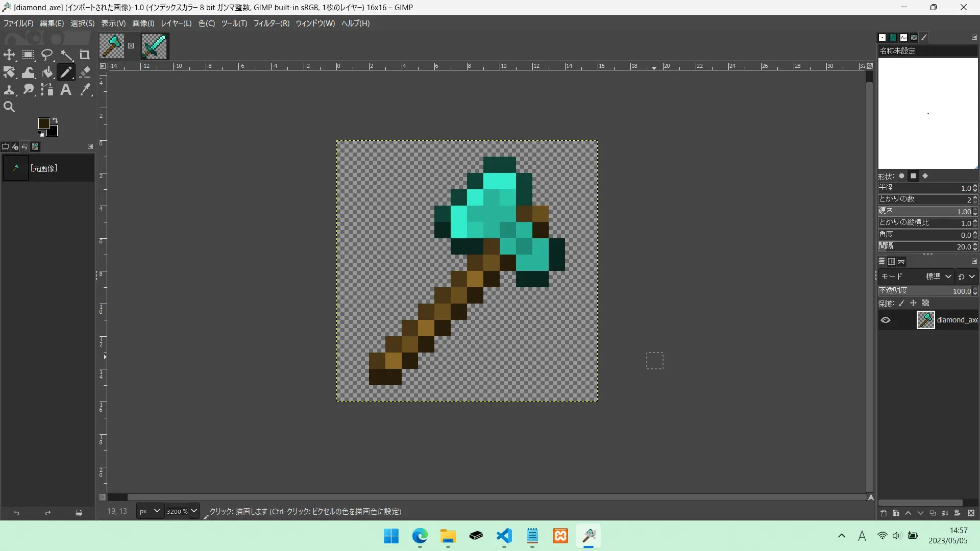980x551 pixels.
Task: Swap foreground and background colors
Action: [55, 120]
